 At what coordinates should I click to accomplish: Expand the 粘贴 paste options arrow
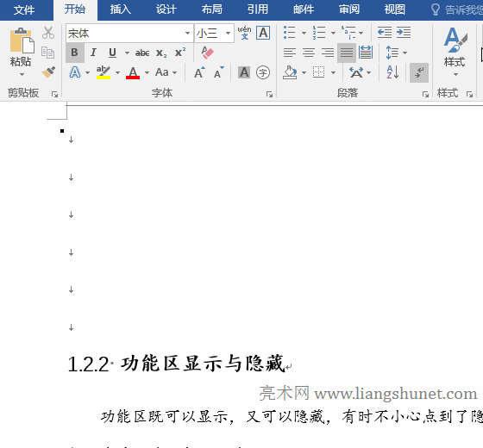(x=22, y=74)
